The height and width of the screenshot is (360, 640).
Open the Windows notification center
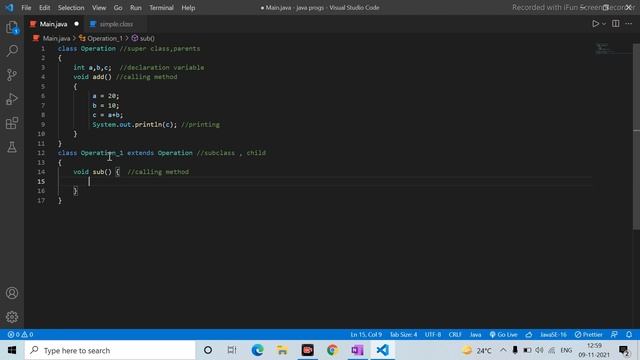click(624, 350)
